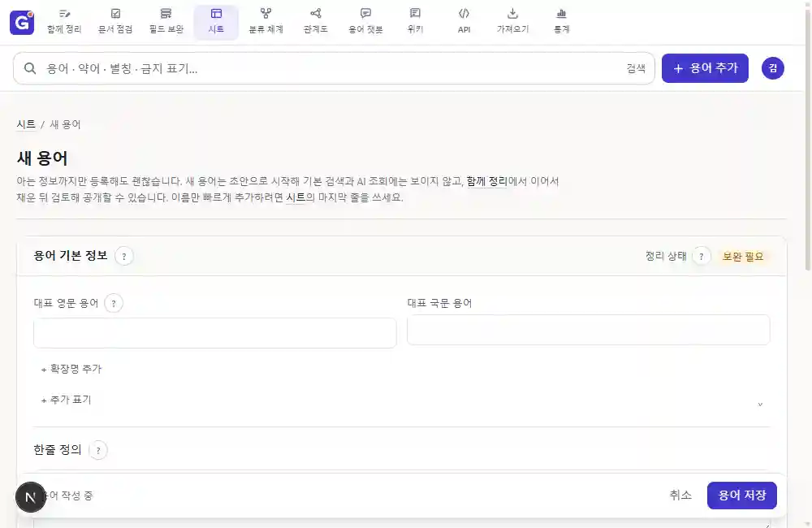Go to the 위키 page

pos(415,22)
